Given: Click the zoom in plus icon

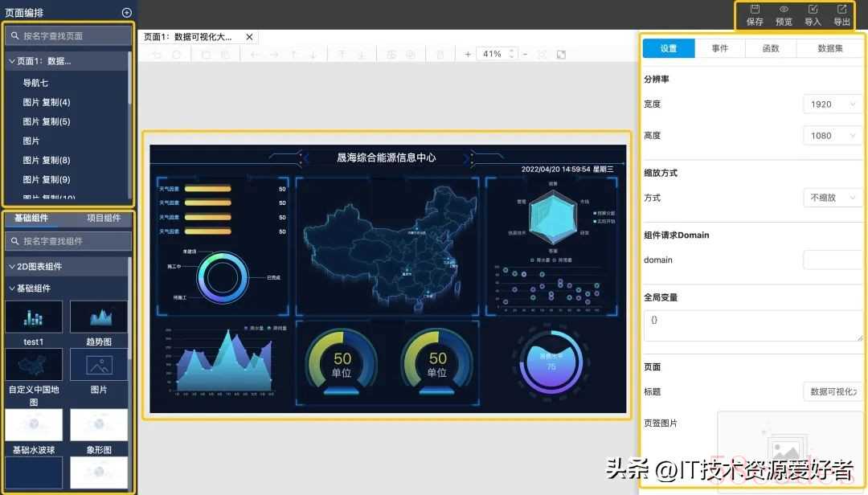Looking at the screenshot, I should click(x=468, y=55).
